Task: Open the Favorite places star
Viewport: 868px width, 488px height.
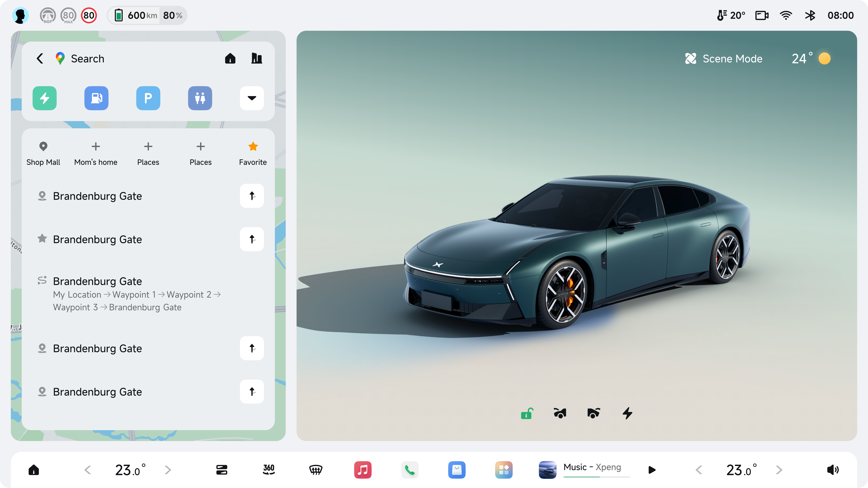Action: point(253,154)
